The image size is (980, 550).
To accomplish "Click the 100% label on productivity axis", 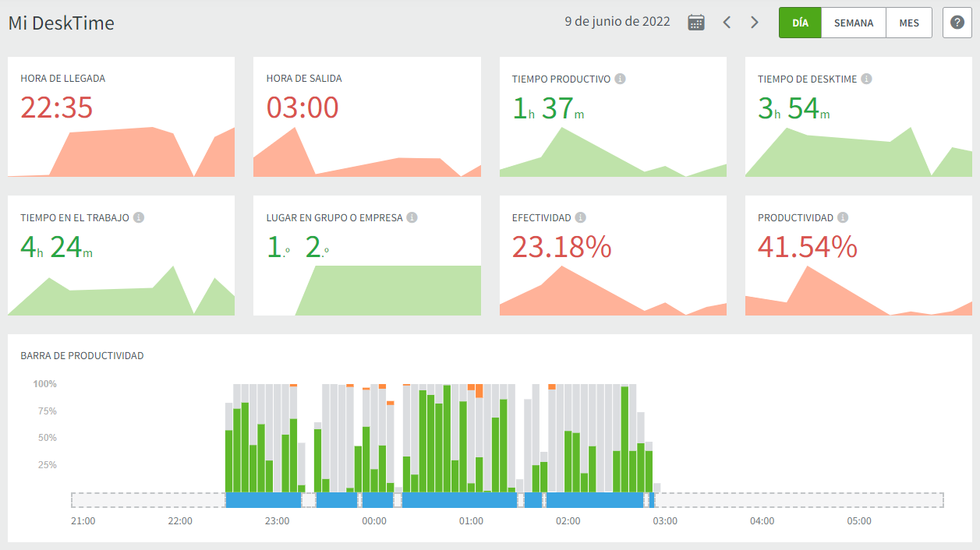I will (44, 384).
